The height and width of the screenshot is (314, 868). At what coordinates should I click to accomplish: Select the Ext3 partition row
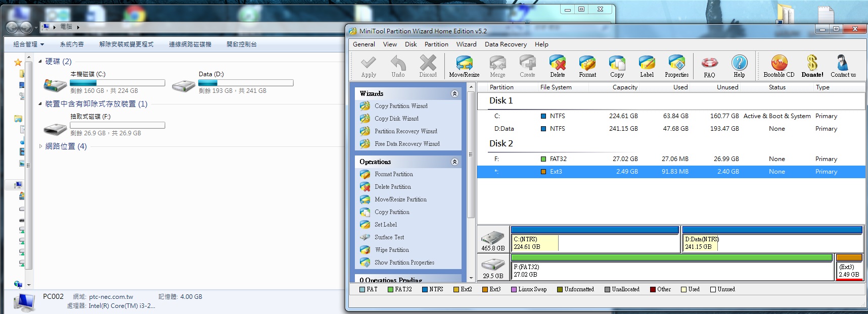[671, 172]
